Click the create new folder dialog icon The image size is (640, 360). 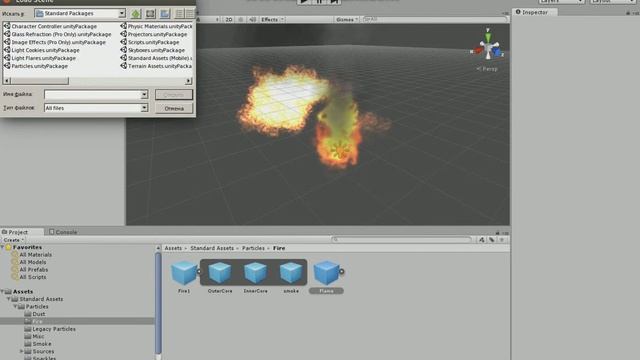151,13
